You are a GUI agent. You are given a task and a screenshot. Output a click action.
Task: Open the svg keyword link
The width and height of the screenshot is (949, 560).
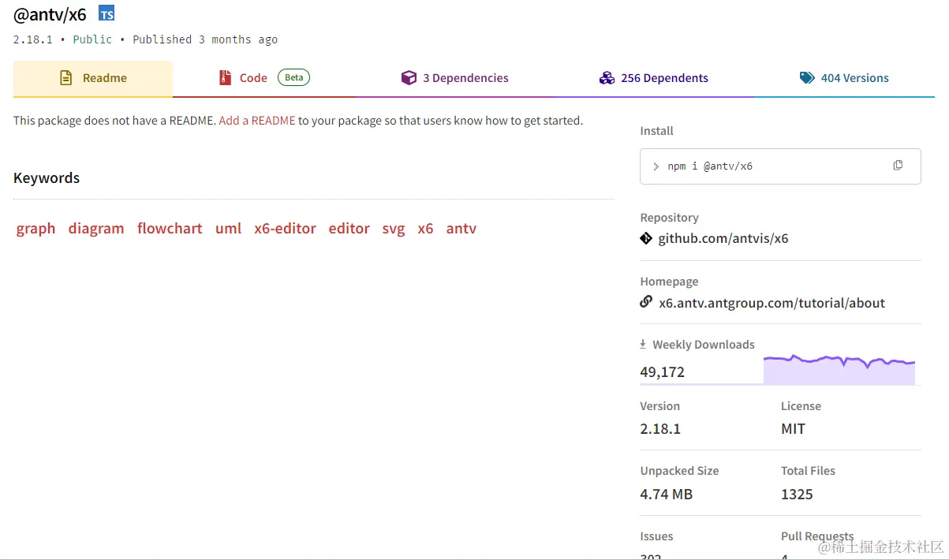[x=394, y=229]
